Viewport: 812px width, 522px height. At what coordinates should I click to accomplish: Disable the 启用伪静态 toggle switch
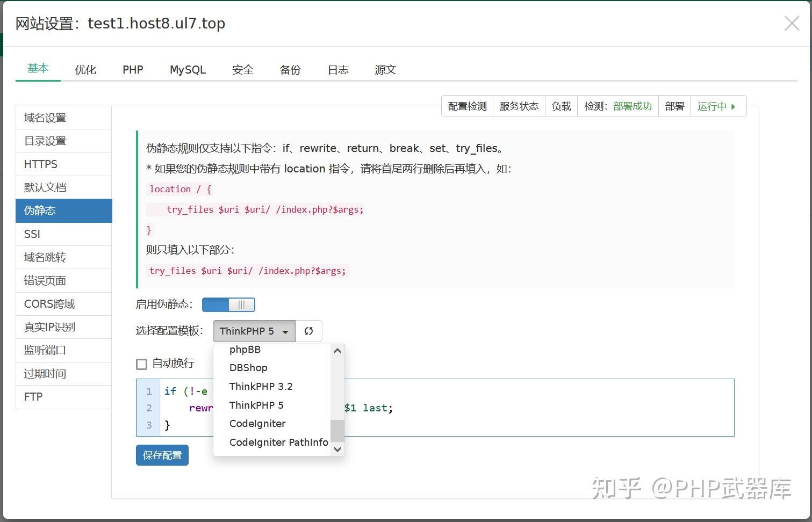228,305
